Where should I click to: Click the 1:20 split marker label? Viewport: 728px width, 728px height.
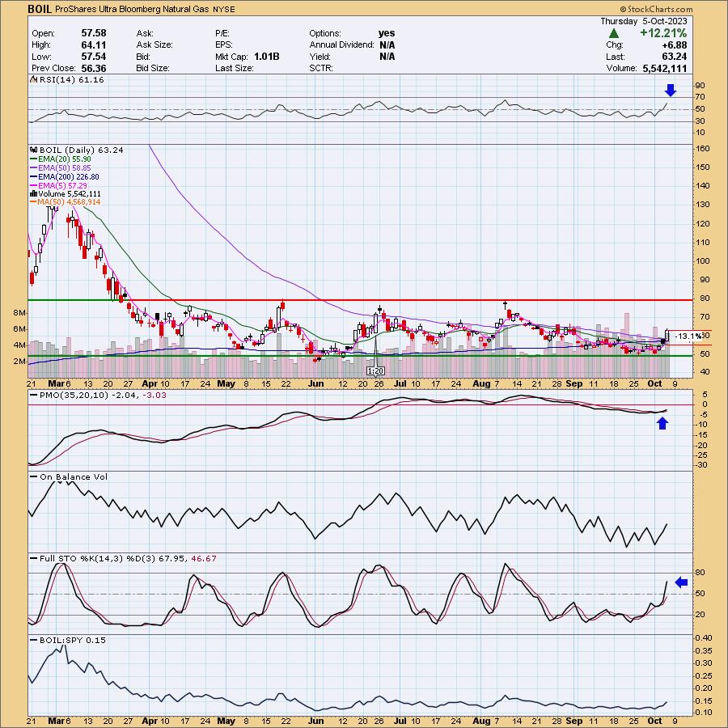pos(375,371)
